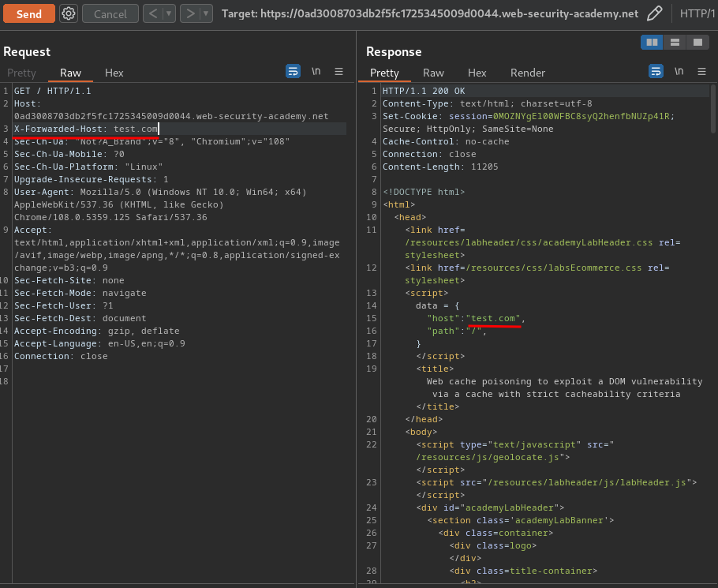Click the Cancel button

tap(110, 13)
